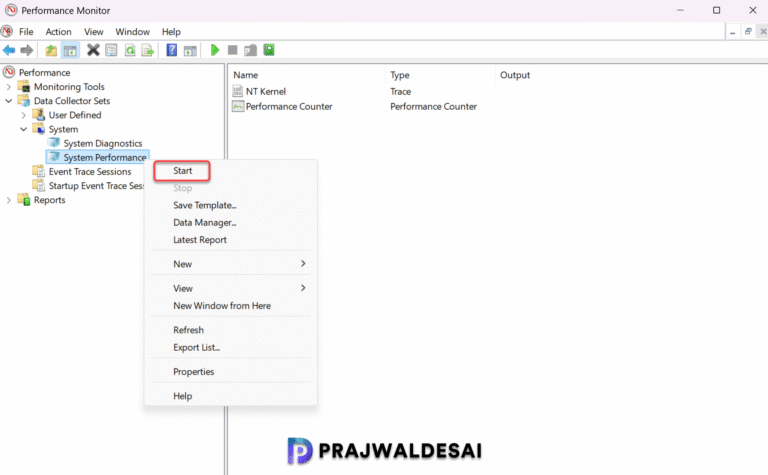Open the Window menu
The width and height of the screenshot is (768, 475).
click(132, 32)
